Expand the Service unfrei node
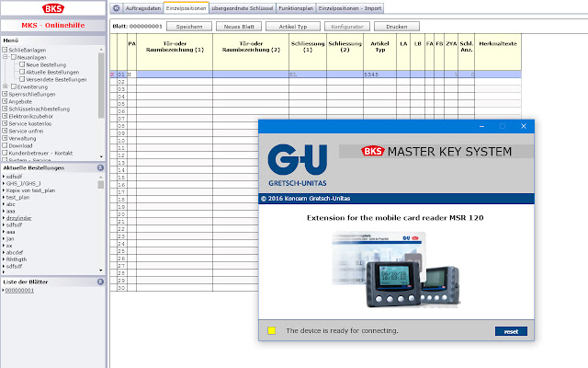This screenshot has width=588, height=368. point(5,131)
